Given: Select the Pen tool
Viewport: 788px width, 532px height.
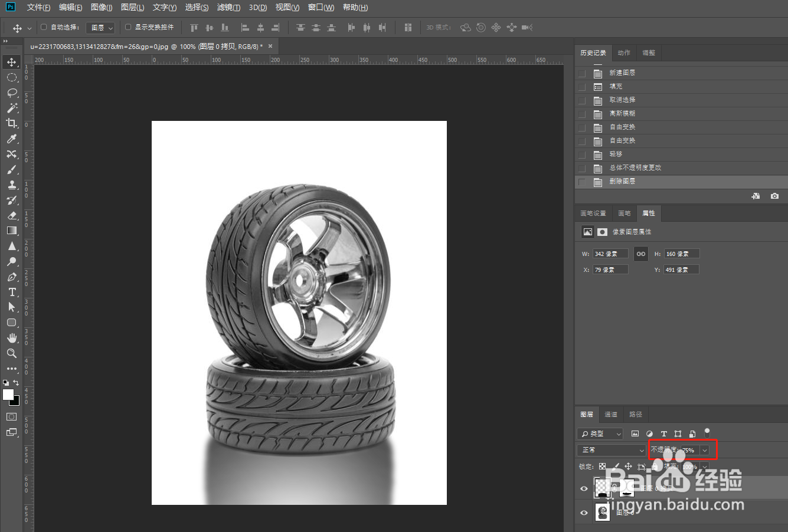Looking at the screenshot, I should [x=12, y=277].
